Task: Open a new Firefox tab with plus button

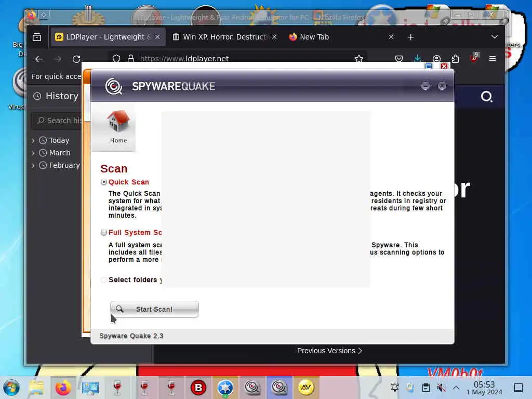Action: [x=410, y=37]
